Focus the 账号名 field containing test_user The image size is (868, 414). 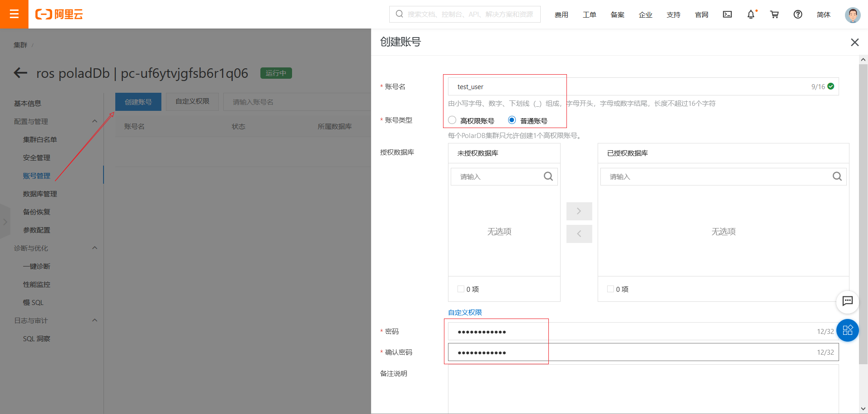pos(643,86)
